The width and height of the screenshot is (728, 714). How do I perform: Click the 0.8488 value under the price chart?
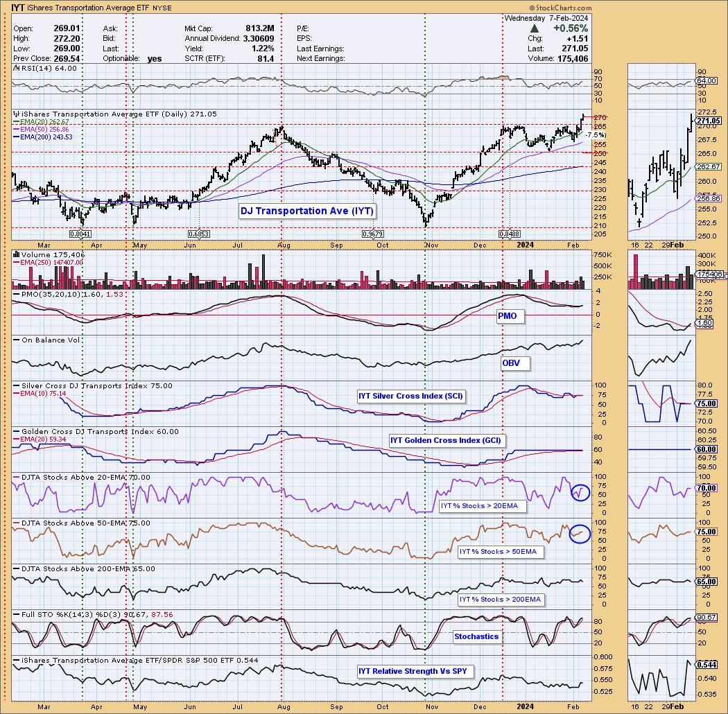[x=510, y=234]
